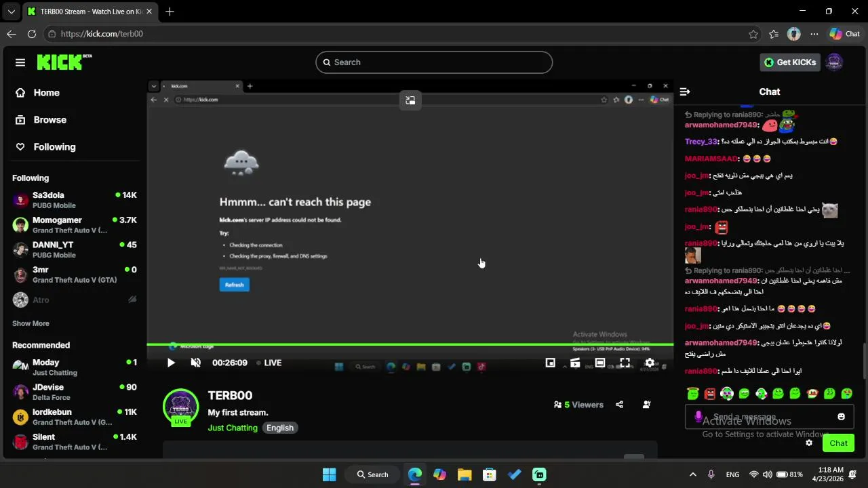Open Windows Start menu
The image size is (868, 488).
(x=329, y=474)
